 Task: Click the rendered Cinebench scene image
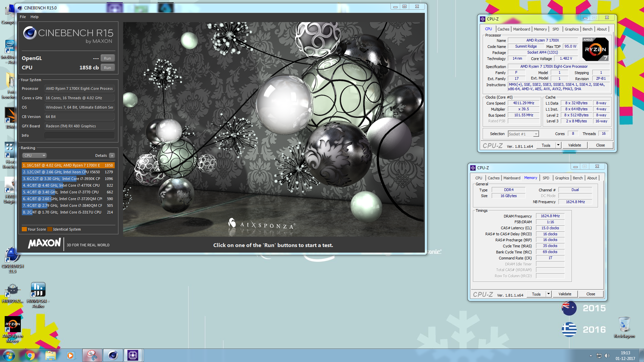(273, 129)
